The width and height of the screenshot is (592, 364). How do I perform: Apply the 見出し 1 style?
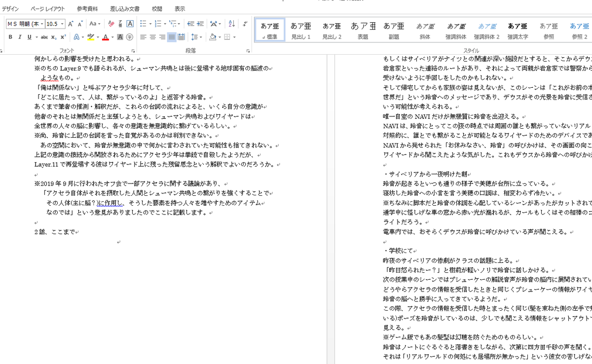click(300, 30)
